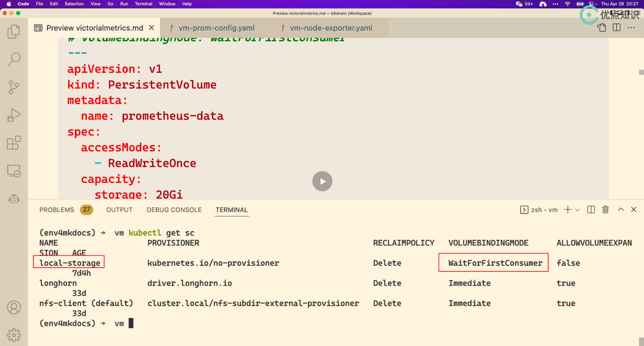
Task: Switch to vm-prom-config.yaml tab
Action: (x=216, y=28)
